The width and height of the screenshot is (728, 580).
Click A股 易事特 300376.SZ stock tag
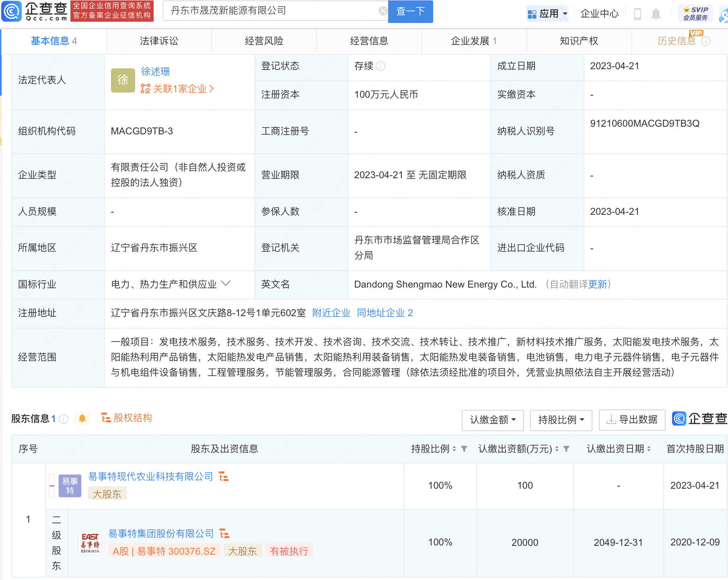tap(164, 551)
